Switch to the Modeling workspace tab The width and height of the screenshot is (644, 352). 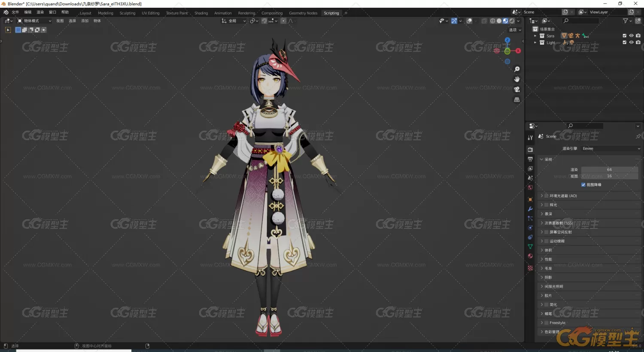point(106,13)
